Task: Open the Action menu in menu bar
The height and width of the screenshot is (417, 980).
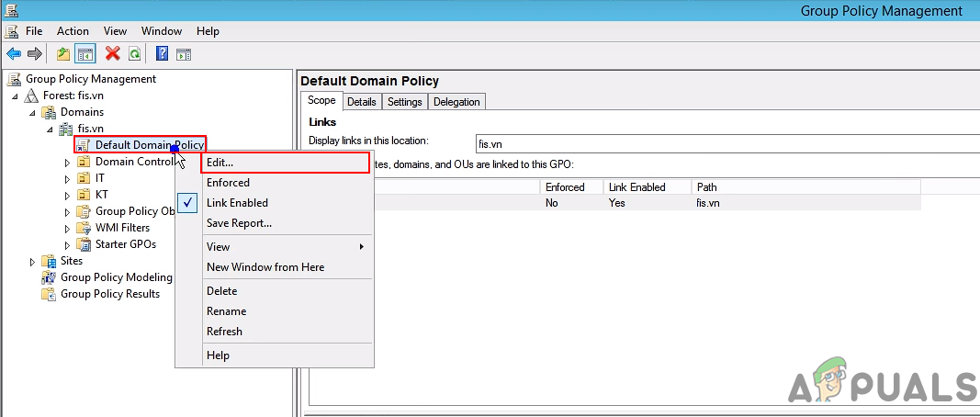Action: tap(73, 31)
